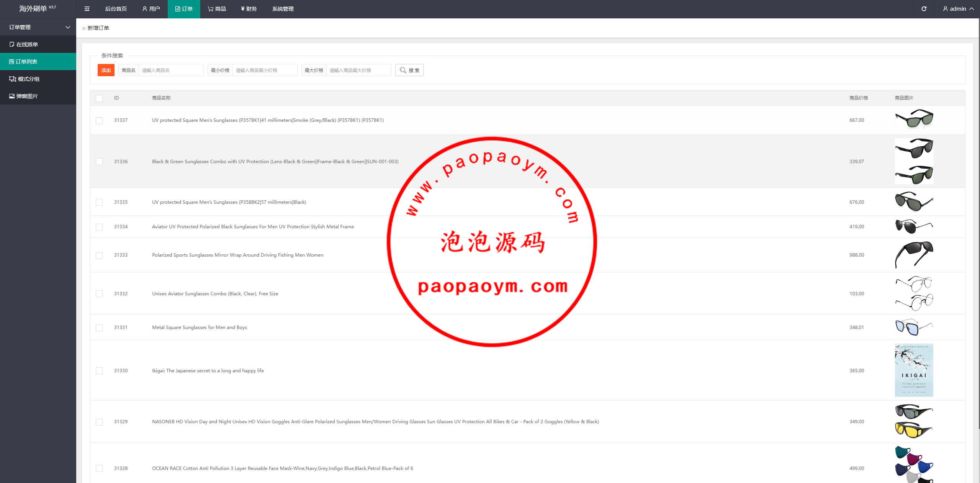Open the 系统管理 menu
This screenshot has width=980, height=483.
coord(283,9)
